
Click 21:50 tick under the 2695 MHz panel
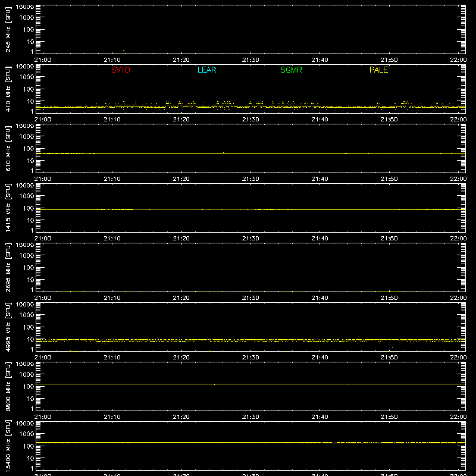click(389, 298)
